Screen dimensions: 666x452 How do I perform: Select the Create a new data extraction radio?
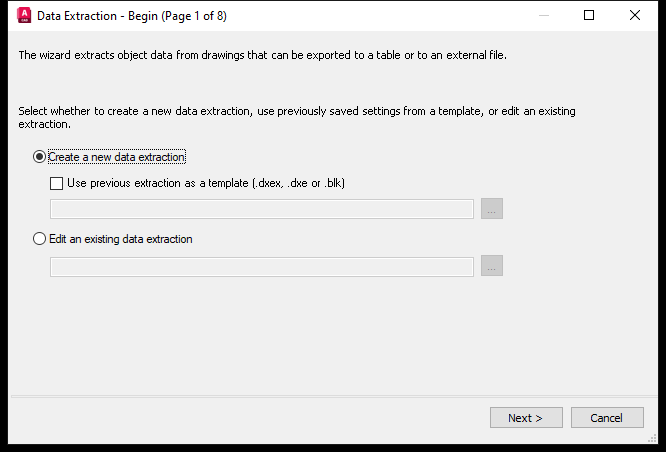click(39, 157)
